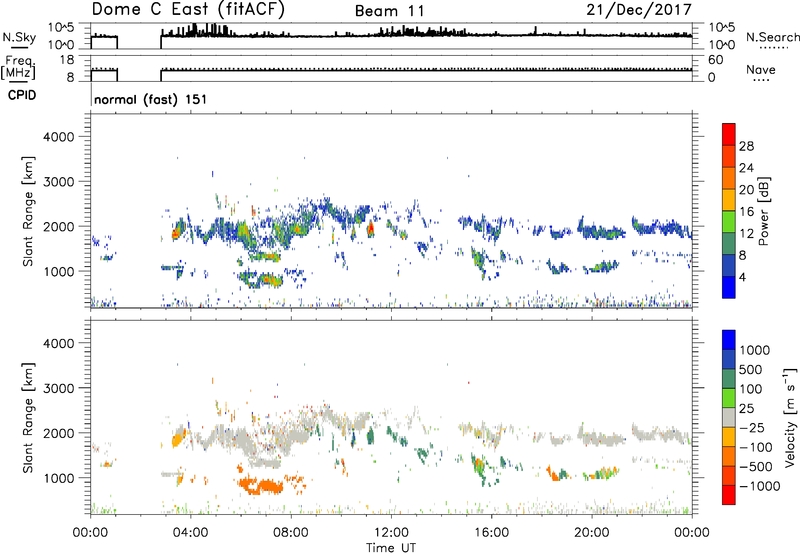Click the Velocity [m s⁻¹] color bar title
The width and height of the screenshot is (800, 554).
790,417
